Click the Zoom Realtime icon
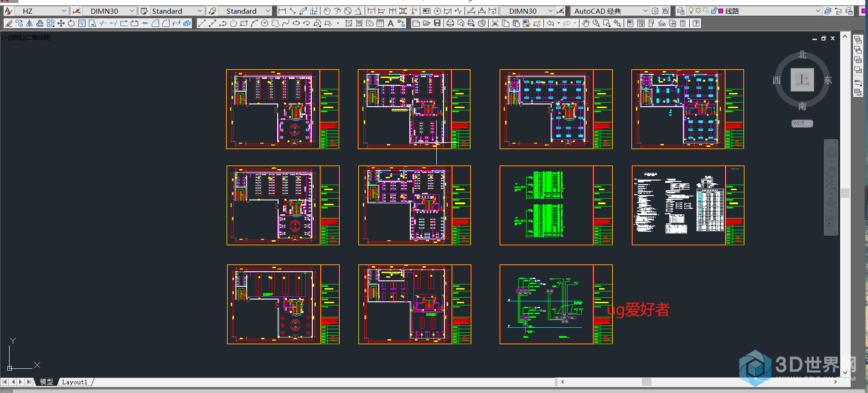 pyautogui.click(x=596, y=23)
